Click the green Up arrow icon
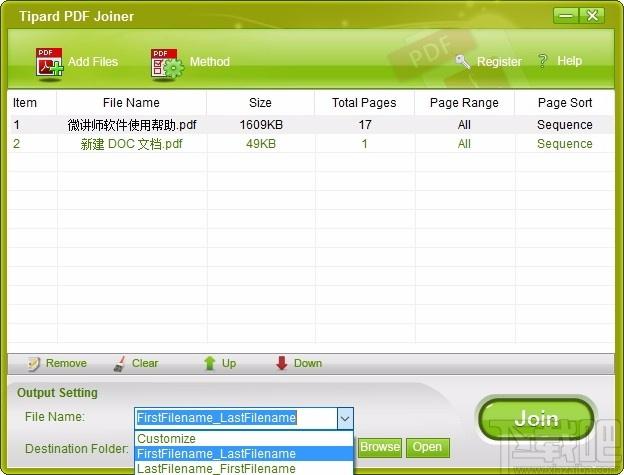 (209, 363)
